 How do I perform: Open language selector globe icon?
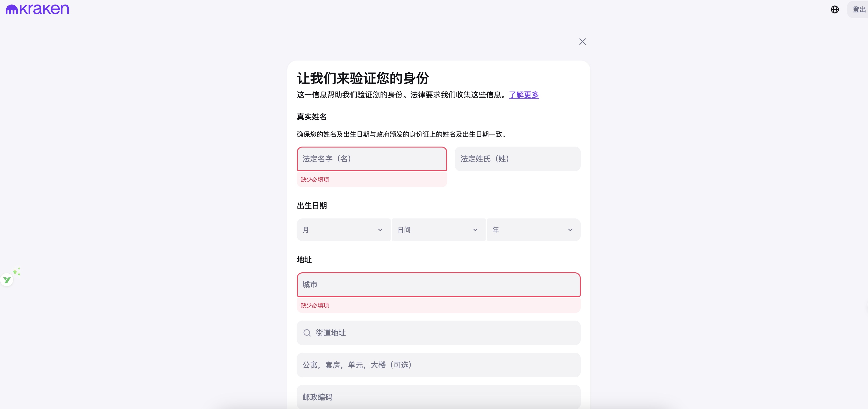click(x=834, y=9)
